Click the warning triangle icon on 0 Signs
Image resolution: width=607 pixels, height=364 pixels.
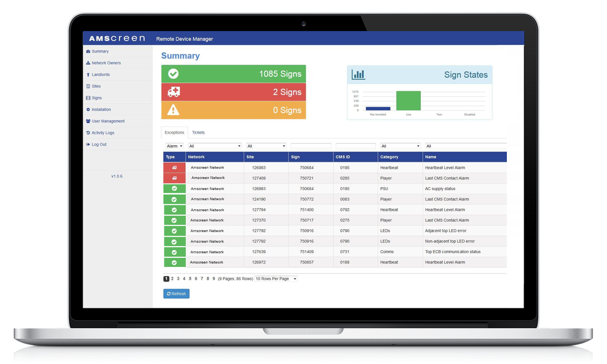pyautogui.click(x=174, y=110)
